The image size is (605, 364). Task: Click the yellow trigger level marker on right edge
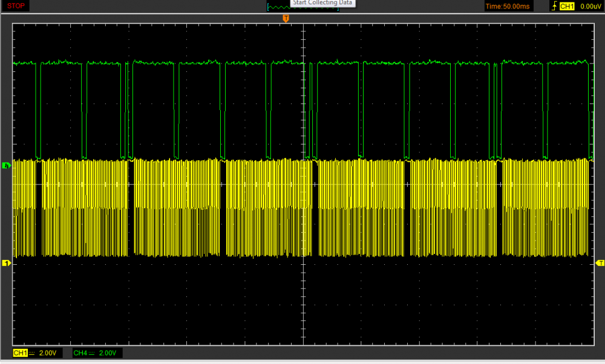pyautogui.click(x=600, y=262)
